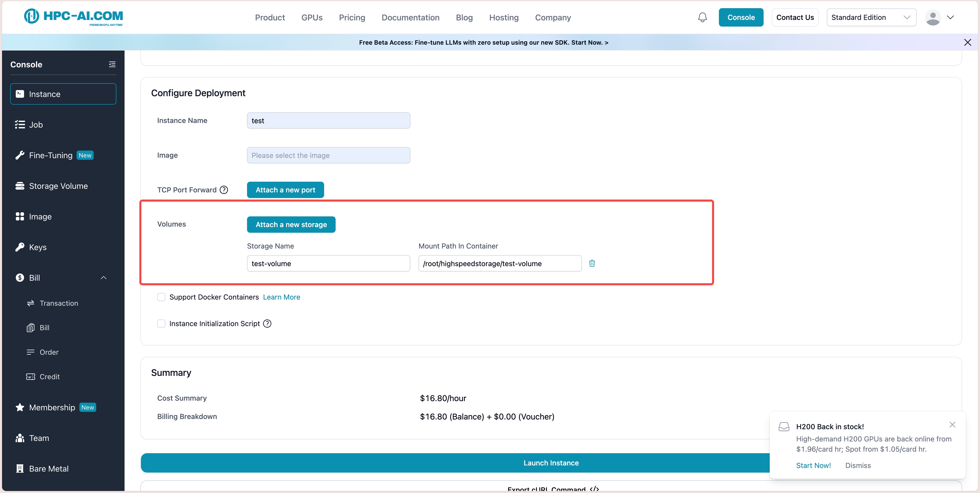Click the Initialization Script help icon

click(267, 323)
